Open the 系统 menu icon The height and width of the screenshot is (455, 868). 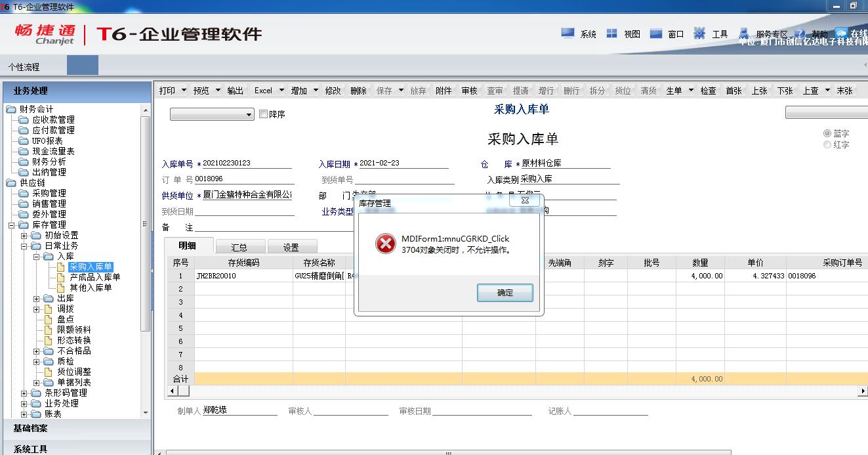point(568,33)
